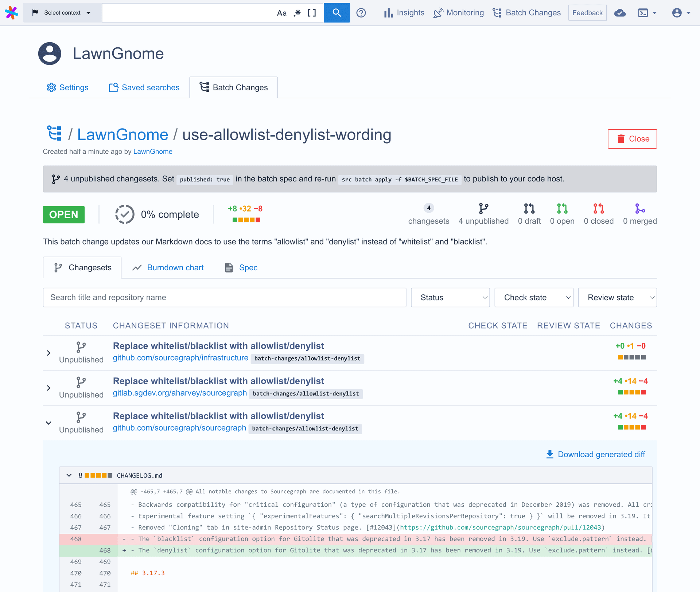Click sourcegraph/sourcegraph row Unpublished branch icon
Viewport: 700px width, 592px height.
point(81,417)
